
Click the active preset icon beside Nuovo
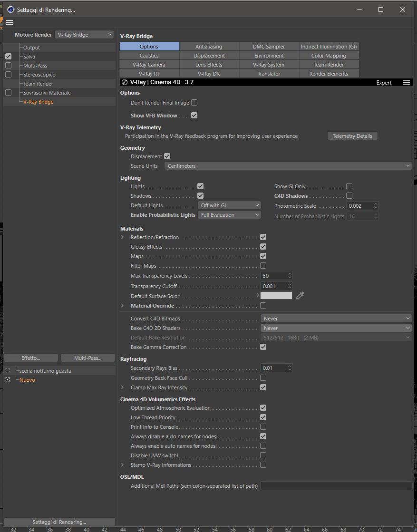click(x=8, y=380)
